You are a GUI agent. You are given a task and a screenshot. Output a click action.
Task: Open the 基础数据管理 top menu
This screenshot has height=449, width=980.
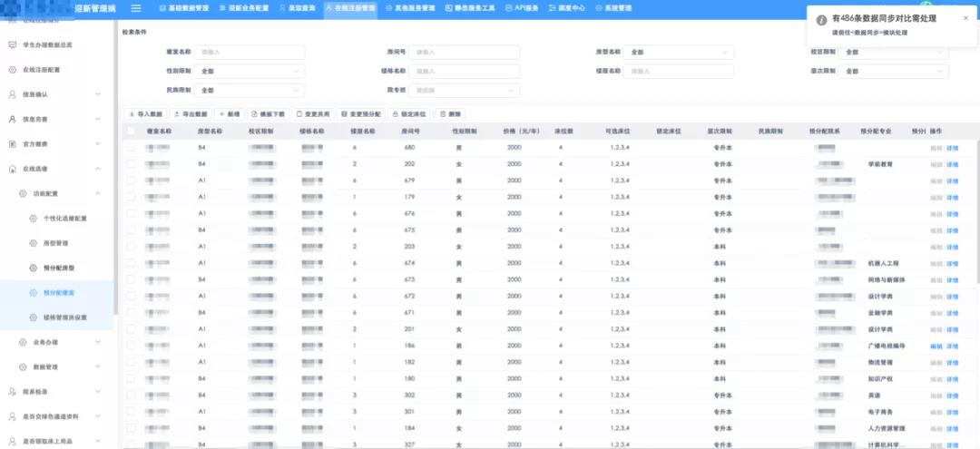pos(183,9)
